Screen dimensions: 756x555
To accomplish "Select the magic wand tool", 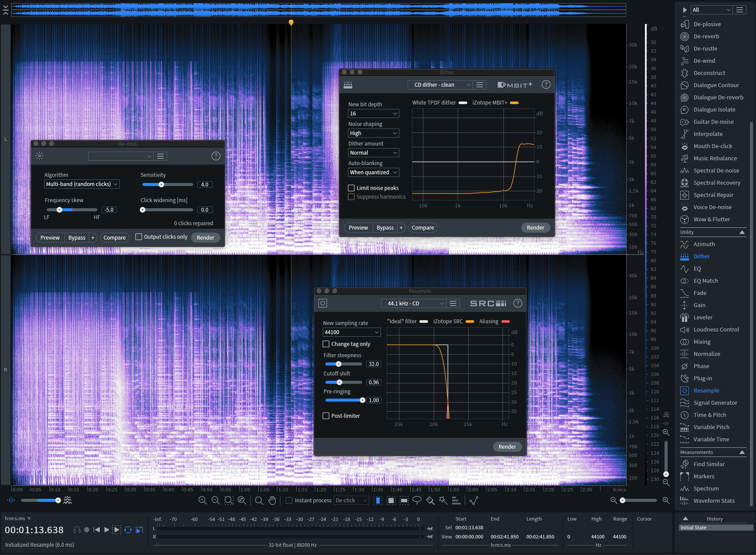I will pyautogui.click(x=443, y=500).
